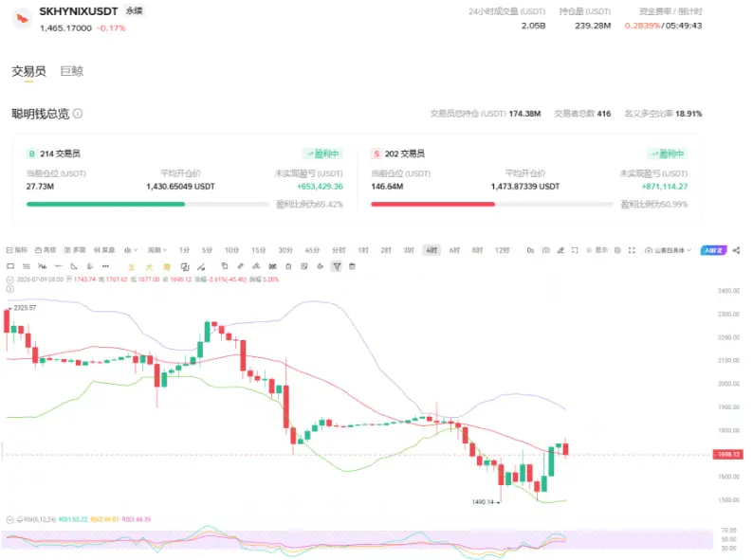Select the horizontal line drawing tool
The width and height of the screenshot is (753, 560).
[58, 266]
